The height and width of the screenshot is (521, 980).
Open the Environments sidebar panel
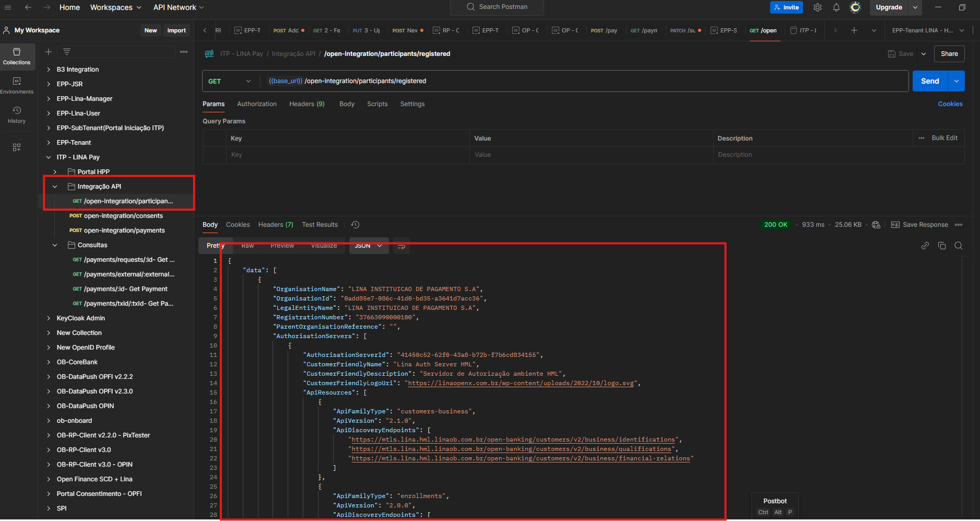(x=17, y=85)
